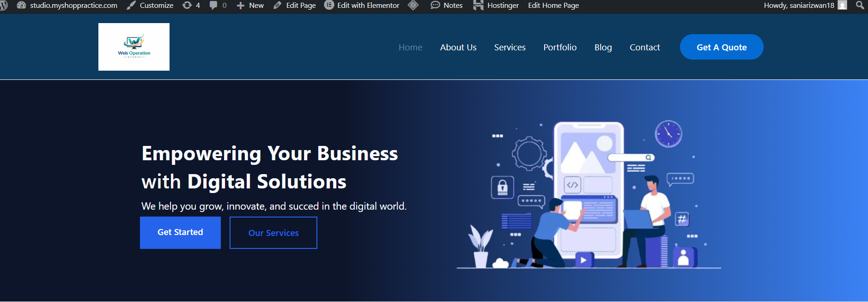The width and height of the screenshot is (868, 302).
Task: Click the Our Services outlined button
Action: [x=273, y=233]
